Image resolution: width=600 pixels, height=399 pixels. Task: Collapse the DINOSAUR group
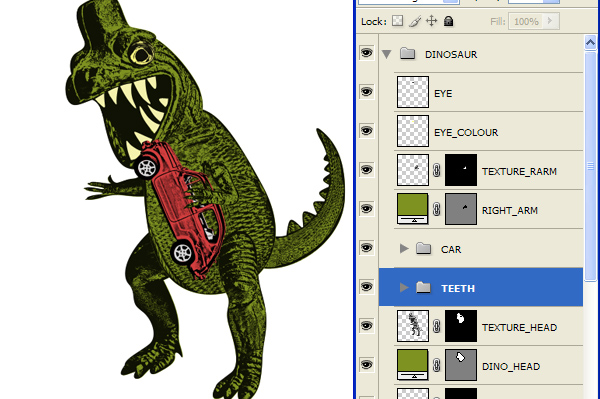(x=386, y=54)
